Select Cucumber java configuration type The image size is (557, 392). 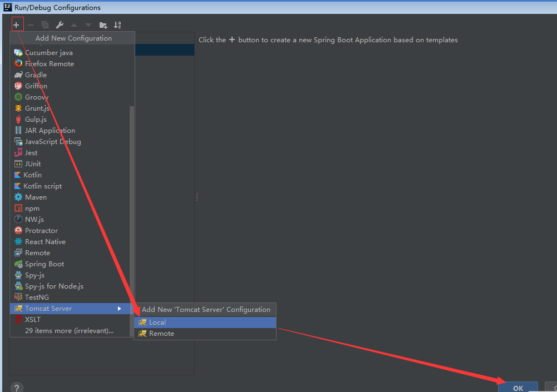point(70,53)
